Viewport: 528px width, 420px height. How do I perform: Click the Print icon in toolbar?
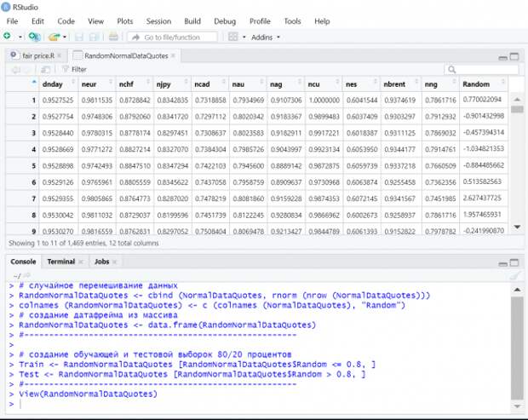click(x=113, y=37)
